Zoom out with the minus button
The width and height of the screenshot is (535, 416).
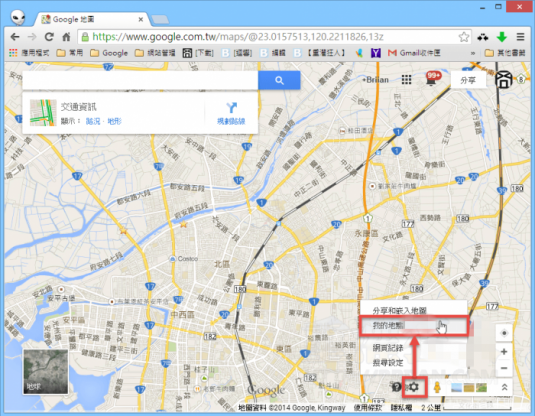(x=504, y=368)
